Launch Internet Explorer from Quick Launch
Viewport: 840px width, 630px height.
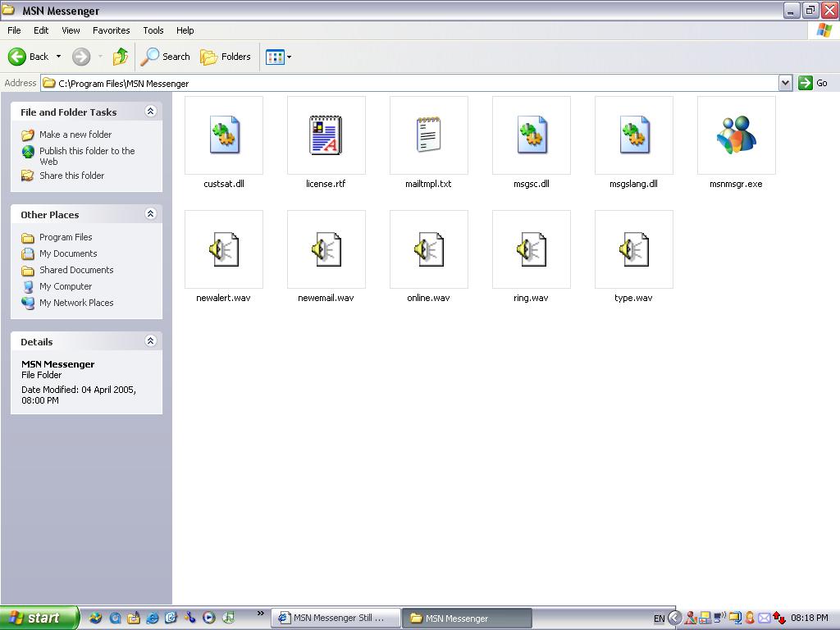point(152,618)
